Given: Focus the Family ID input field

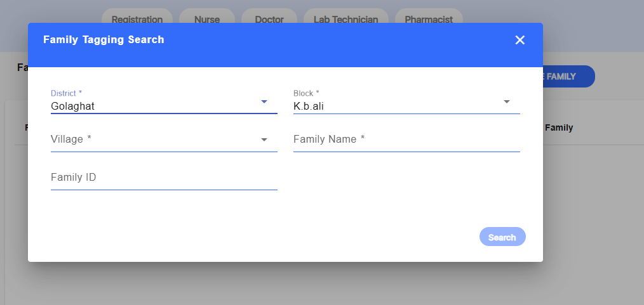Looking at the screenshot, I should 164,178.
